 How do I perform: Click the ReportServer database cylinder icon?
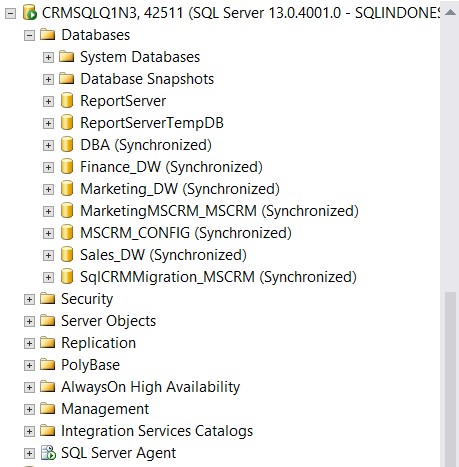[x=67, y=101]
